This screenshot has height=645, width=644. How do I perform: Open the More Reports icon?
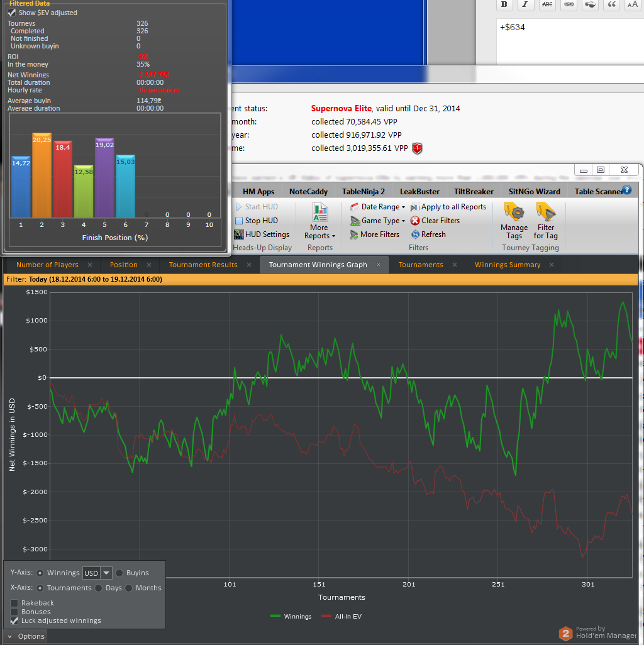pos(319,212)
